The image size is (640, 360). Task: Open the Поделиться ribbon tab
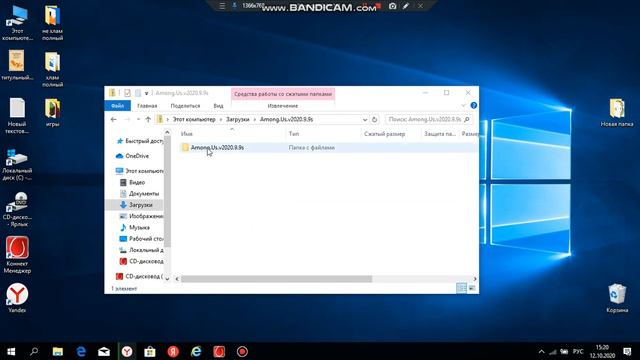pos(185,106)
